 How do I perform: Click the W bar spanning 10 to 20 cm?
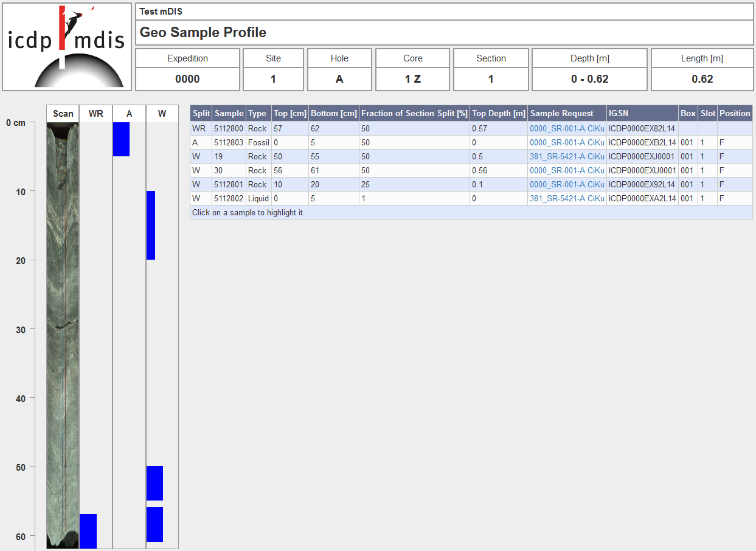click(x=151, y=225)
